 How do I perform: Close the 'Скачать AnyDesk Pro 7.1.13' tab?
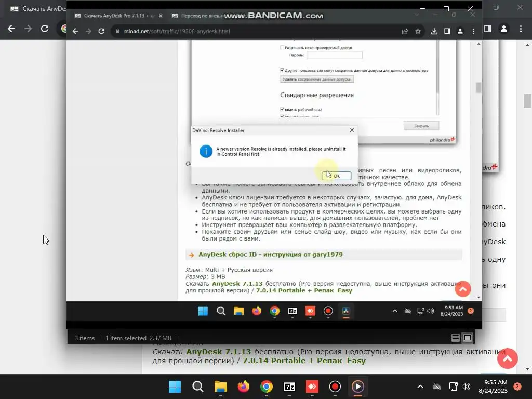161,16
